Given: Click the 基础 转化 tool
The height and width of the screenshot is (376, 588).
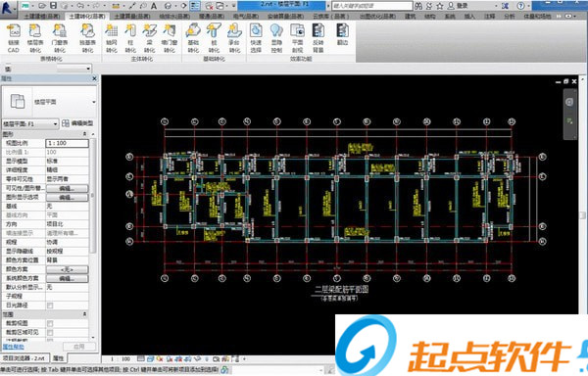Looking at the screenshot, I should click(193, 38).
